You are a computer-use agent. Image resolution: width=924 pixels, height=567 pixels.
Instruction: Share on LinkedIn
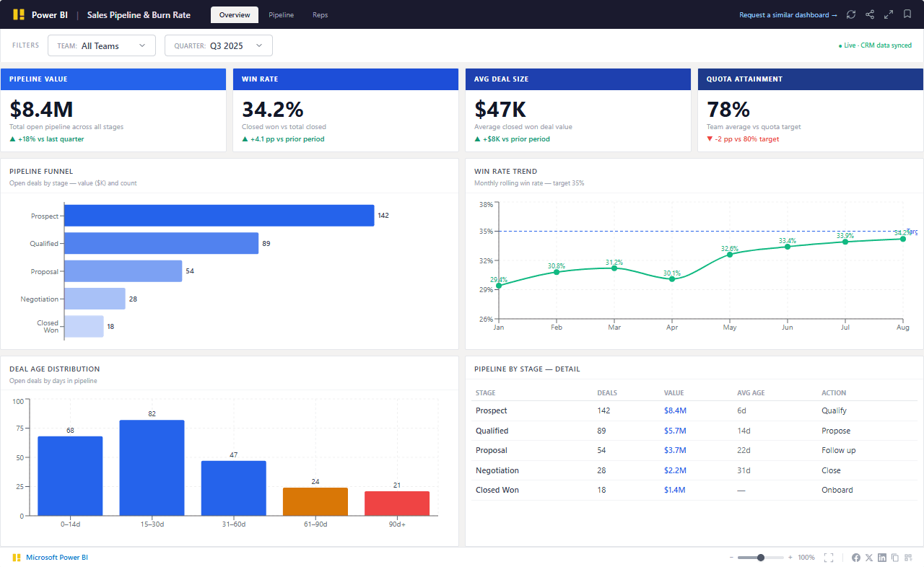(882, 558)
